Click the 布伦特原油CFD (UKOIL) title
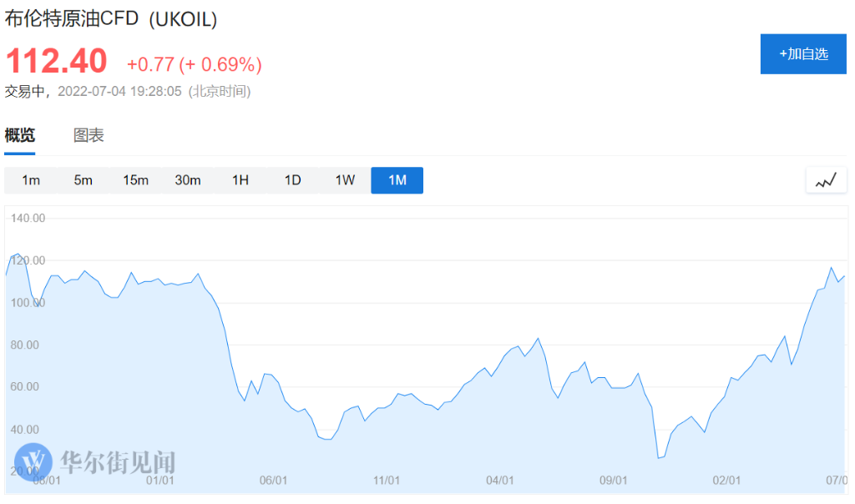This screenshot has width=855, height=504. tap(111, 19)
